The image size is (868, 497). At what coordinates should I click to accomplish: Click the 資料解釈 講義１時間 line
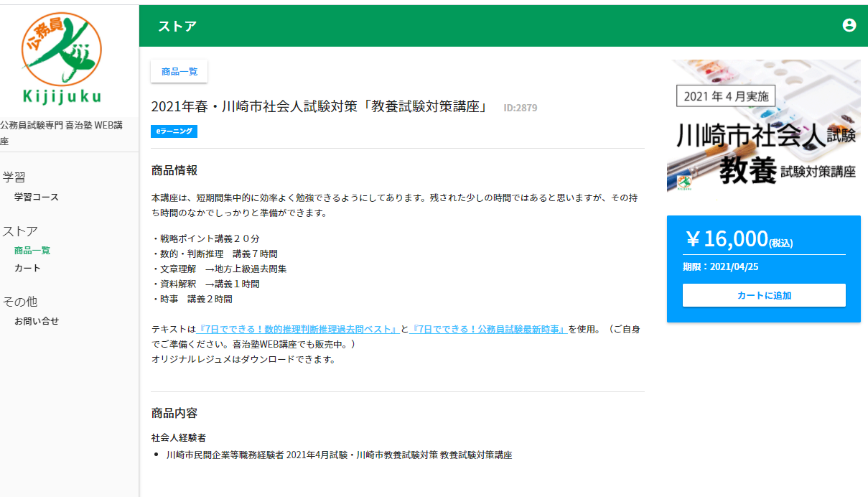tap(205, 284)
